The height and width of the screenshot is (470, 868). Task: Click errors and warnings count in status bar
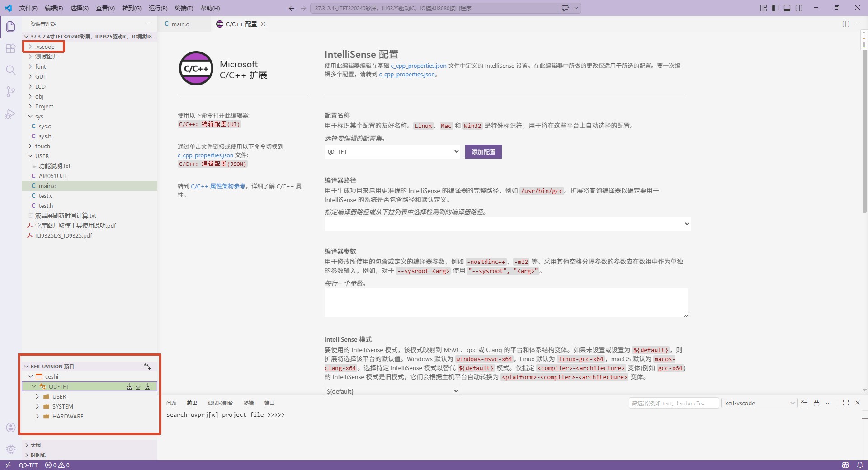[57, 465]
